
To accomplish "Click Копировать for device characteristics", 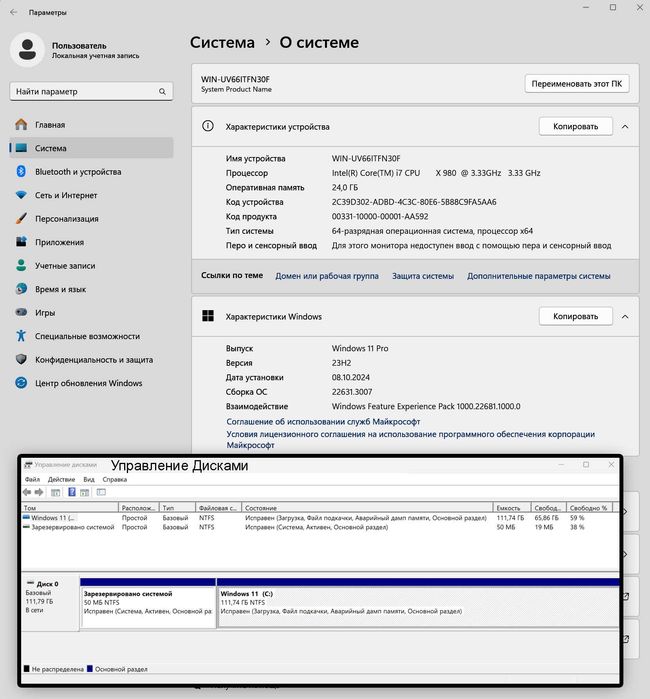I will [x=576, y=127].
